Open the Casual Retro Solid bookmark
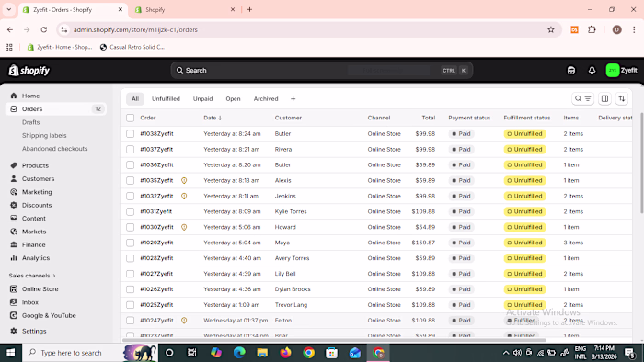The height and width of the screenshot is (362, 644). click(x=132, y=47)
